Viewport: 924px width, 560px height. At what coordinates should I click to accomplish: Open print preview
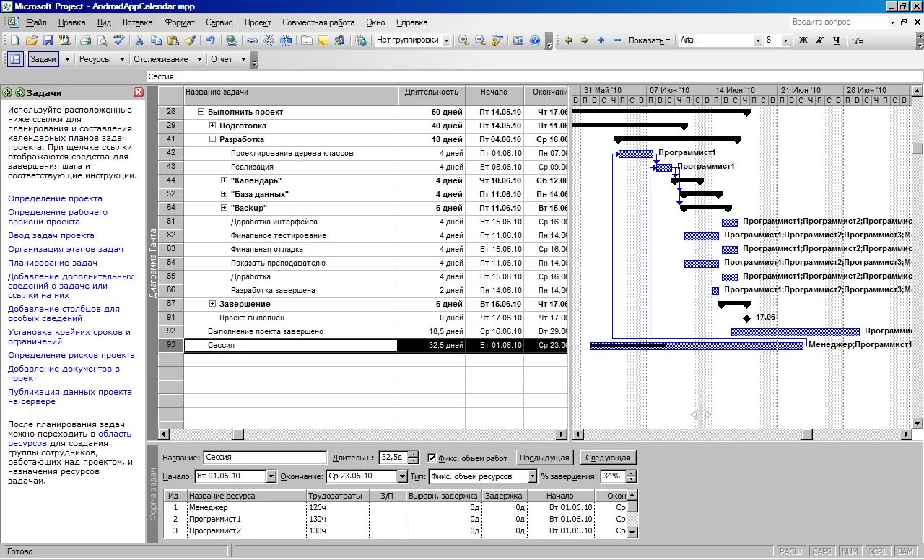[102, 40]
